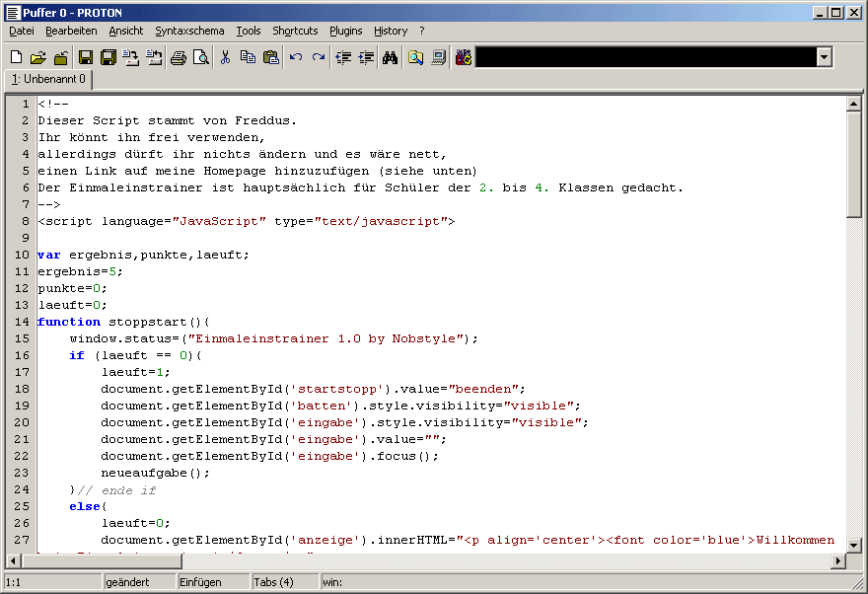The height and width of the screenshot is (594, 868).
Task: Cut selection with the scissors icon
Action: coord(225,58)
